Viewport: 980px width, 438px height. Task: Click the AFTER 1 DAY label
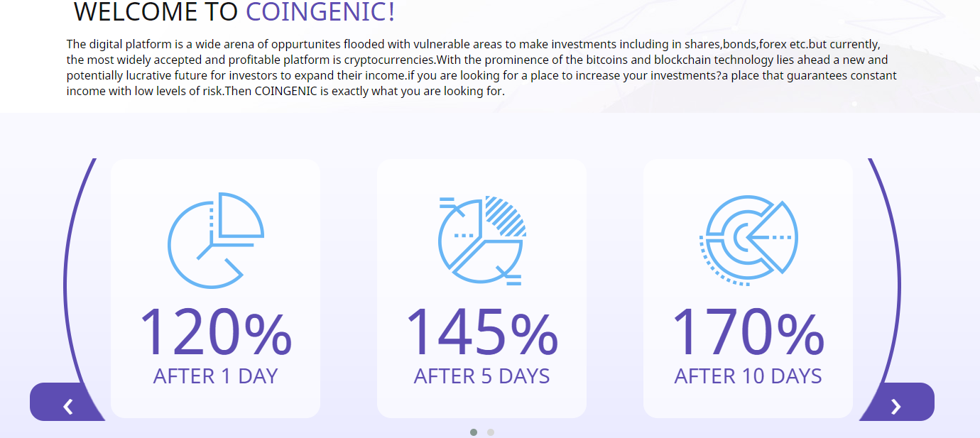[215, 376]
